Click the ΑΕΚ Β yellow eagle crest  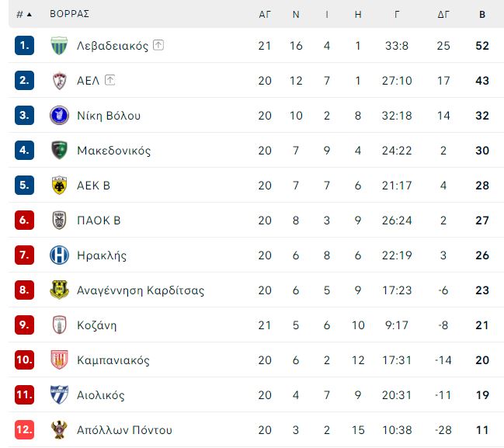tap(59, 186)
